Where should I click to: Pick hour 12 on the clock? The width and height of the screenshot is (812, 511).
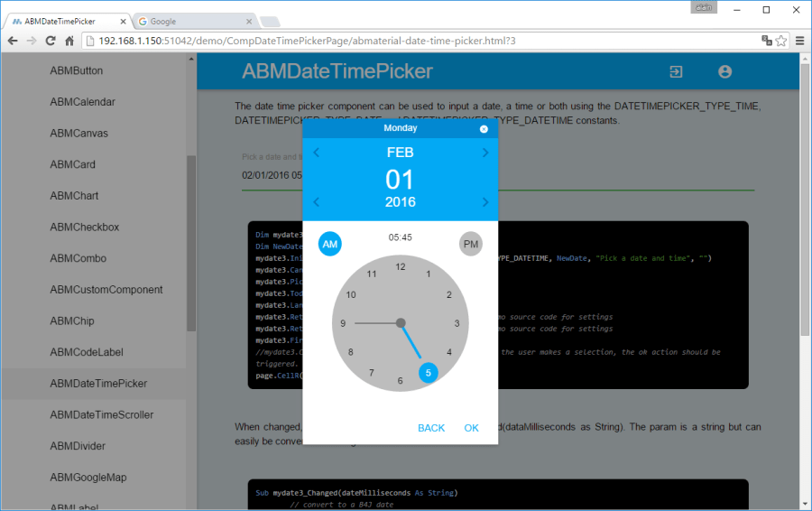[x=401, y=267]
